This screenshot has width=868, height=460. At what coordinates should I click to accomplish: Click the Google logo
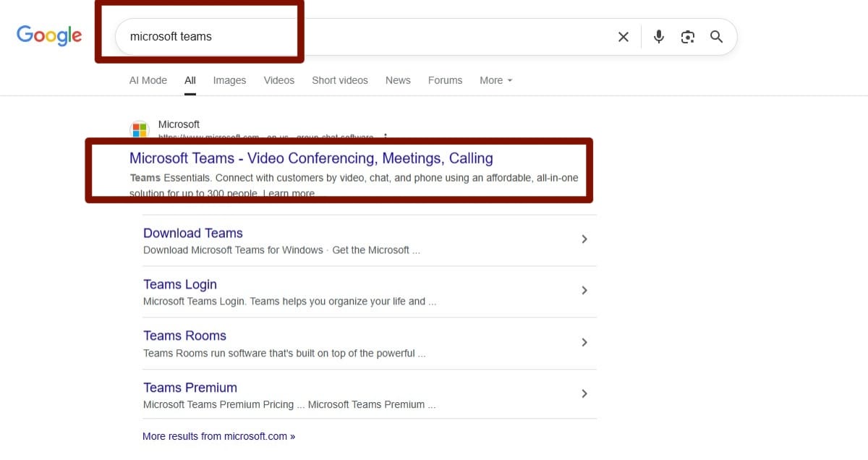click(49, 35)
